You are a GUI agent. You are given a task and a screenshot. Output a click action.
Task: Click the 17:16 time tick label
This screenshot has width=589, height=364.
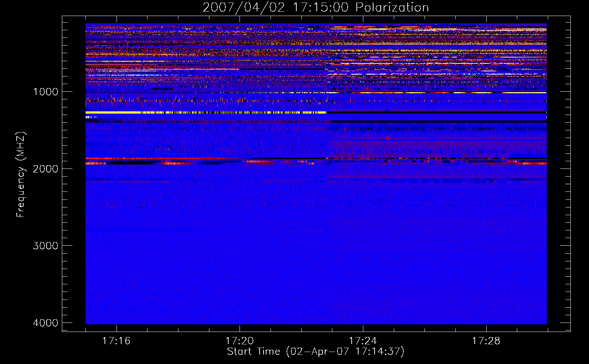(x=116, y=341)
